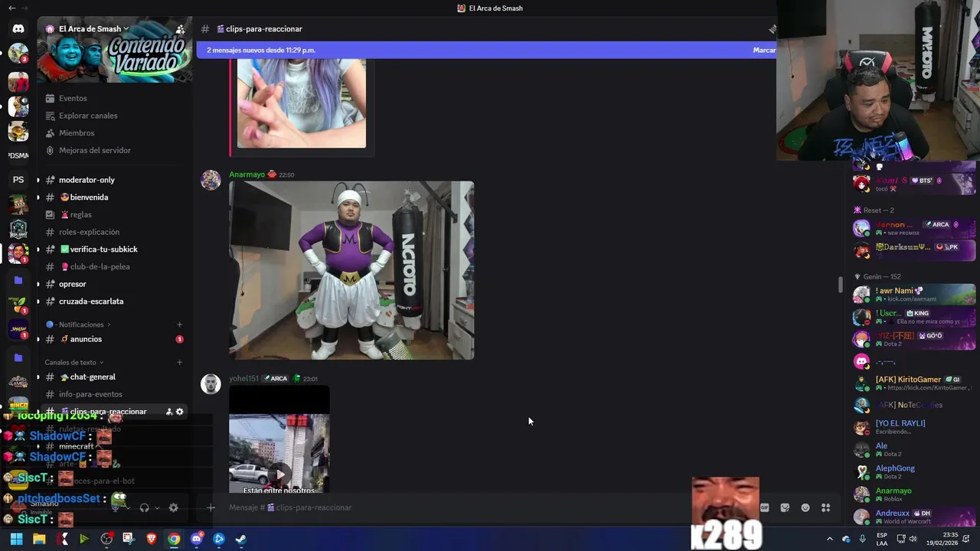
Task: Open the anuncios channel
Action: (115, 339)
